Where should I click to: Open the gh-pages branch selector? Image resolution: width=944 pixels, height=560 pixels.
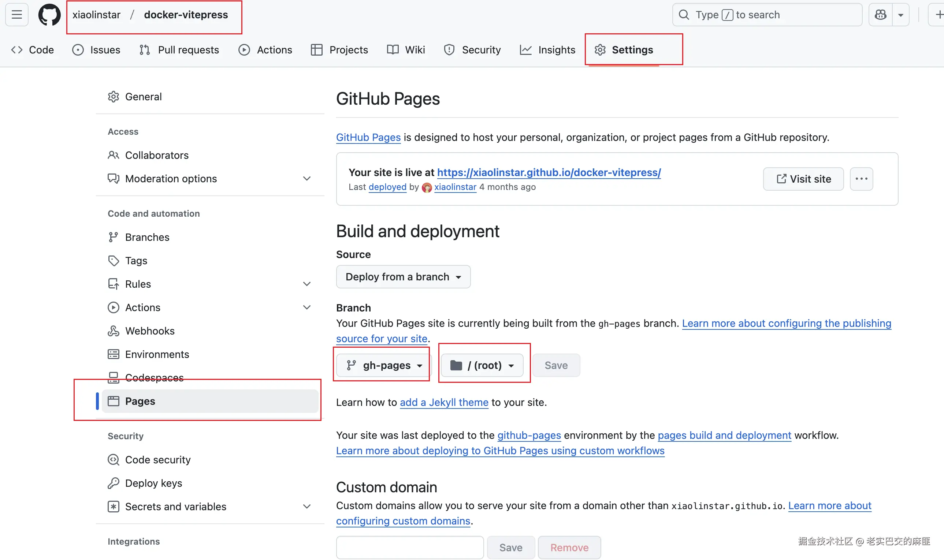point(384,365)
